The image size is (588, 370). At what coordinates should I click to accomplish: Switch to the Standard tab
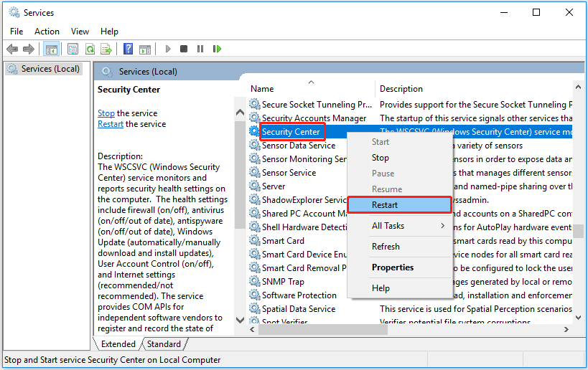pyautogui.click(x=164, y=343)
